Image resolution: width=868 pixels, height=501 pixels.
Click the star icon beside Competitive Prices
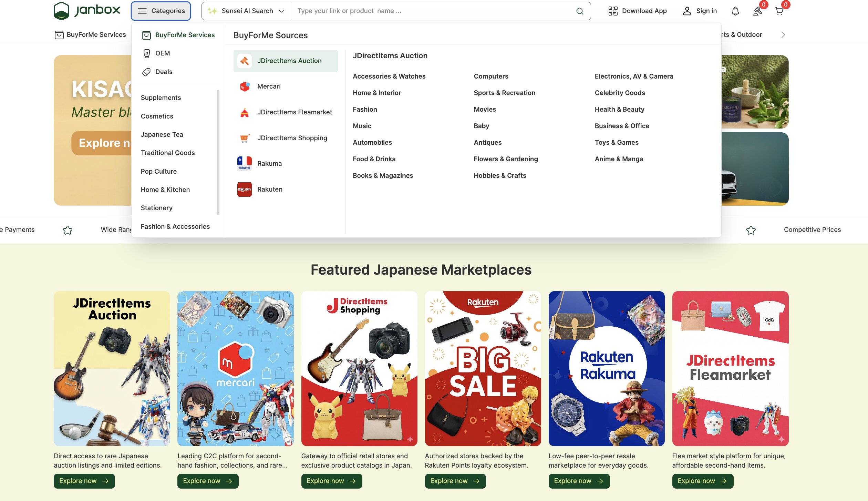point(751,230)
